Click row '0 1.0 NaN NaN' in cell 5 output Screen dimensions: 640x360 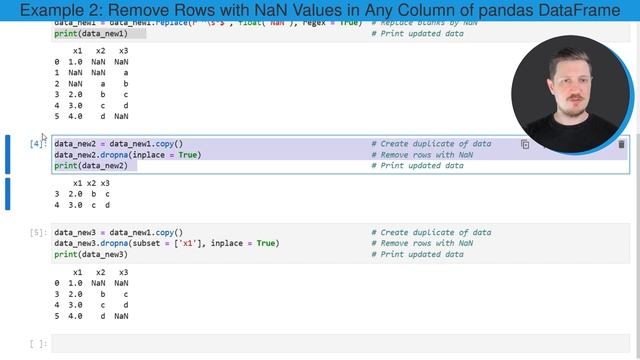pos(91,283)
